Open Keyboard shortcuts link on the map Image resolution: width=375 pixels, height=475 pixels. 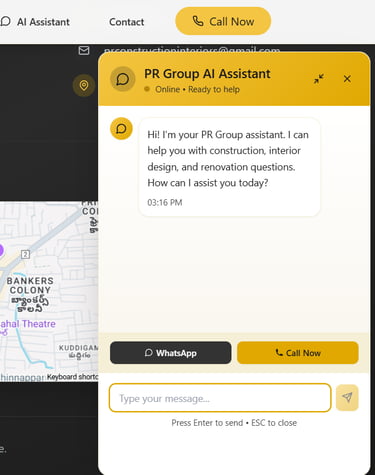click(72, 377)
